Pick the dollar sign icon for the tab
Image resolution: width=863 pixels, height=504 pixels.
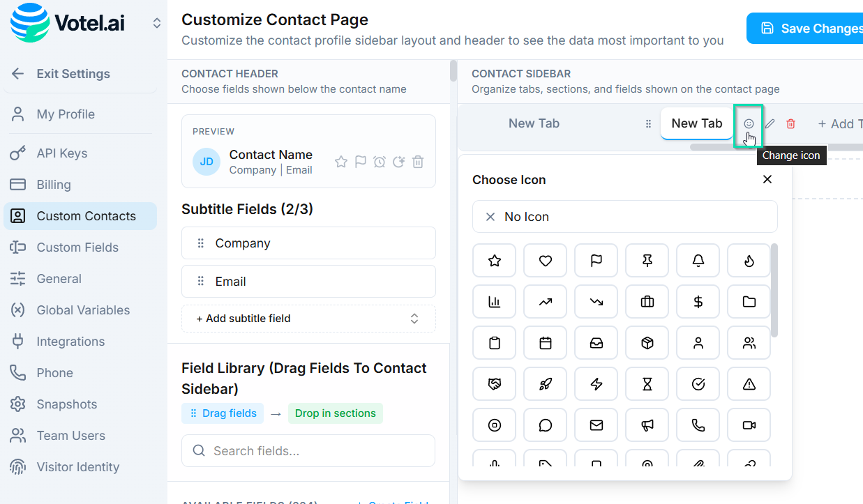coord(698,301)
